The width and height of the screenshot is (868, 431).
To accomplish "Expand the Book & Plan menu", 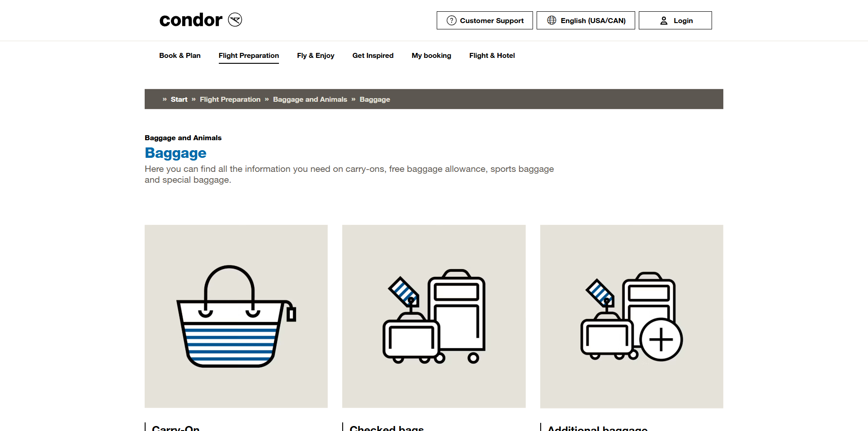I will tap(179, 56).
